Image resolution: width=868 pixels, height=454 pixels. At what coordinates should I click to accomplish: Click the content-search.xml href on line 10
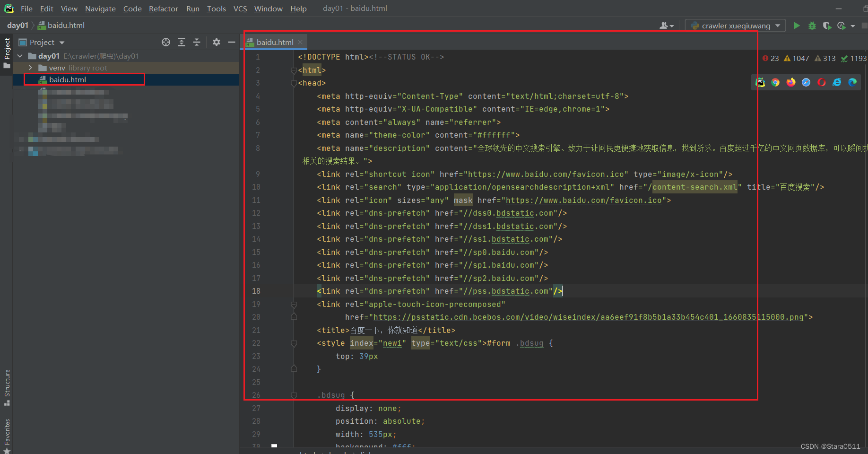click(x=694, y=187)
